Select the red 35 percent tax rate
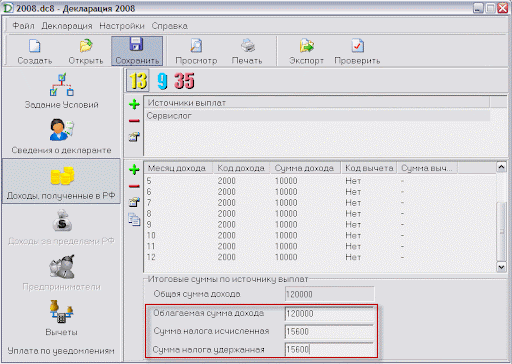Viewport: 512px width, 364px height. click(x=184, y=81)
